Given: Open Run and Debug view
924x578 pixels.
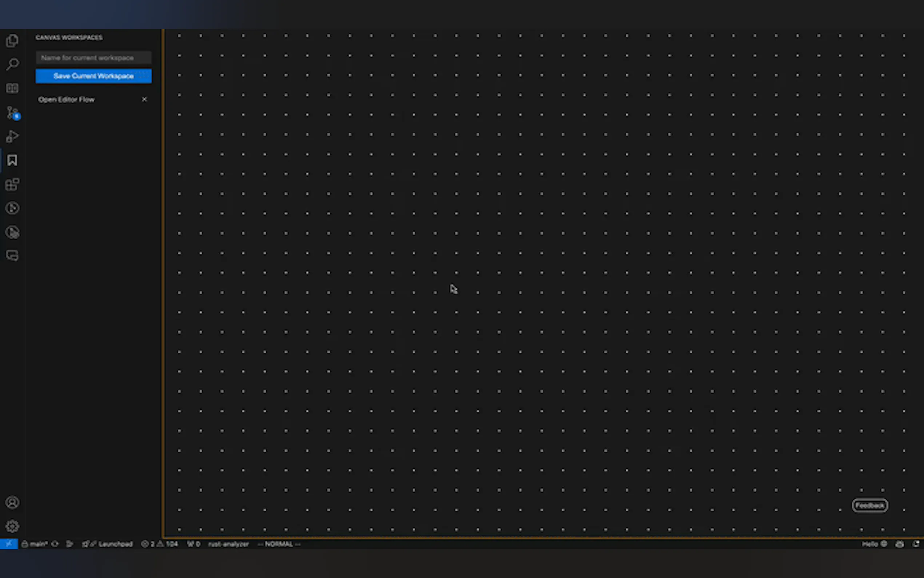Looking at the screenshot, I should [x=12, y=136].
